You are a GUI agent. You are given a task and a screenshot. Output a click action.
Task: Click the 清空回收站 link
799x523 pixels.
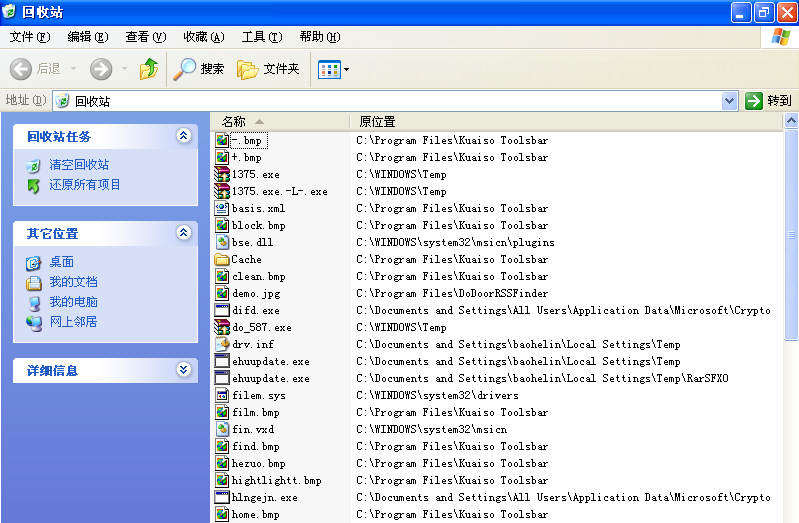tap(79, 165)
